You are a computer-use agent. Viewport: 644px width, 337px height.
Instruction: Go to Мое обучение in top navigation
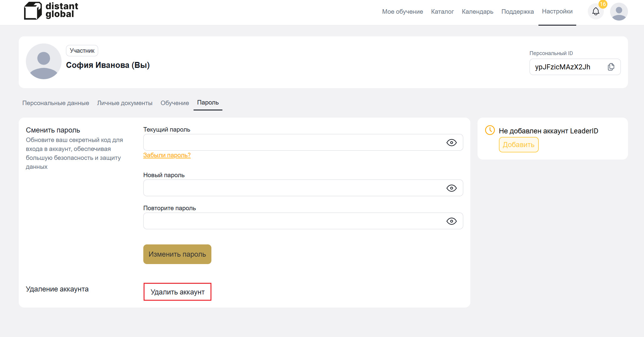pyautogui.click(x=402, y=12)
